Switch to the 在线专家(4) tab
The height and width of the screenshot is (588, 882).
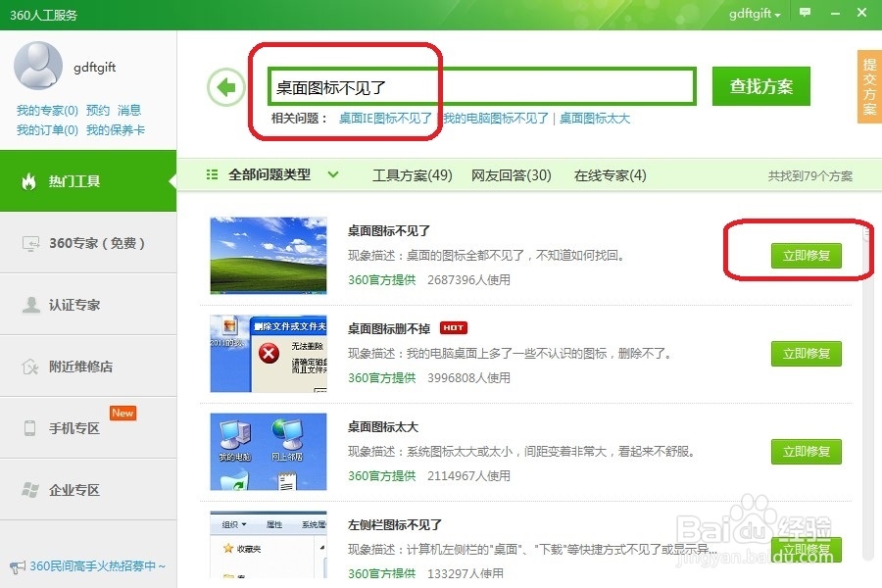[610, 175]
